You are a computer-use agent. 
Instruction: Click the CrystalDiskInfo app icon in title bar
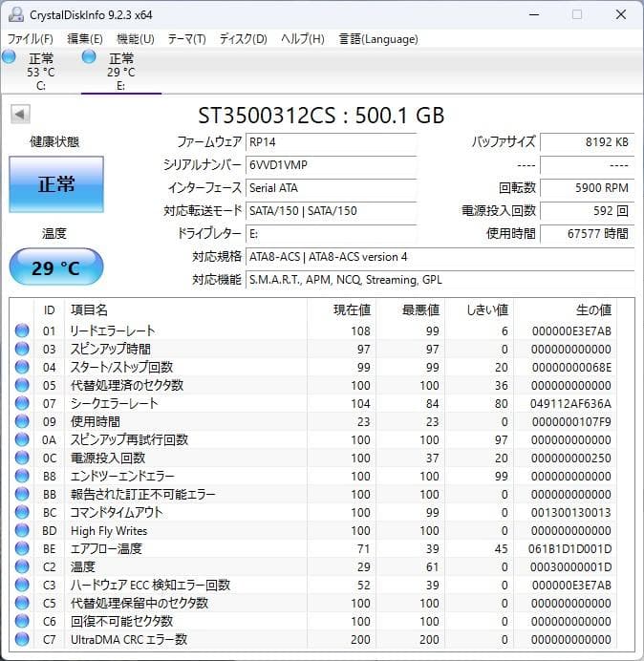(16, 14)
